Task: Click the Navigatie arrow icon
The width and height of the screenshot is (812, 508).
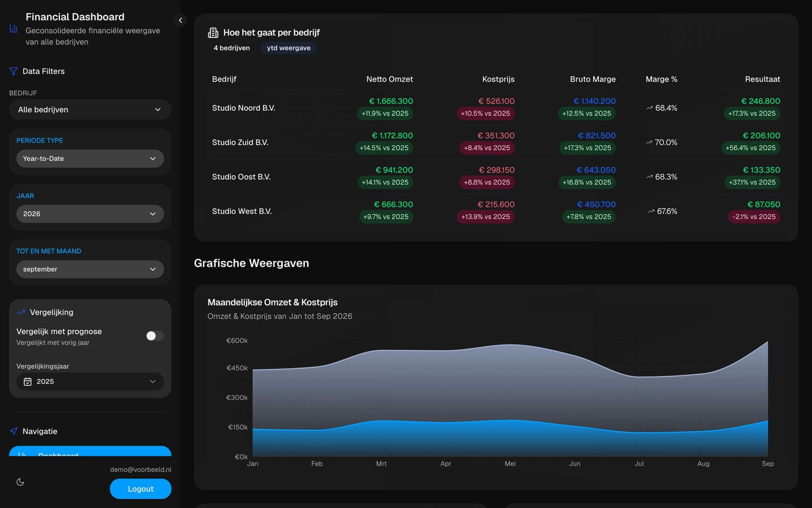Action: 14,431
